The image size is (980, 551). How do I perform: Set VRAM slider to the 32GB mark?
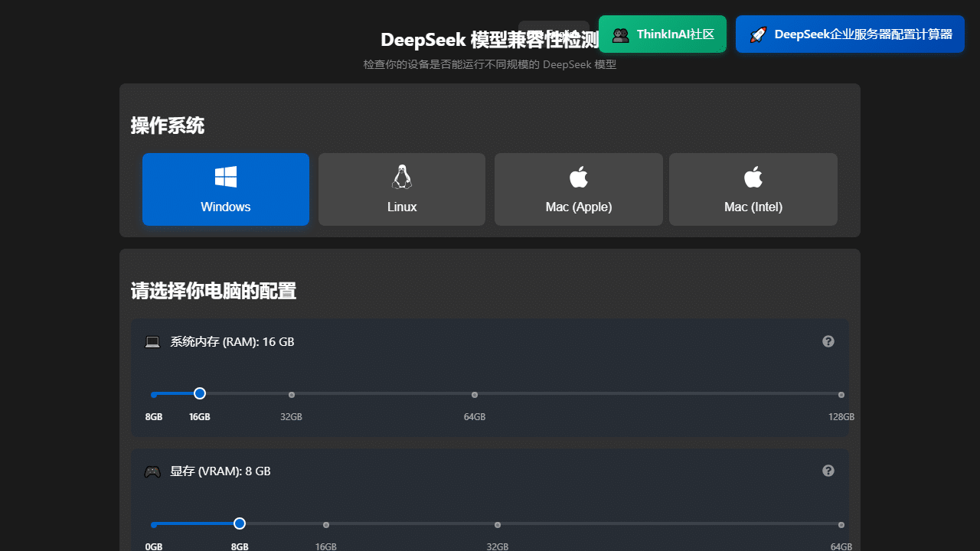point(498,525)
